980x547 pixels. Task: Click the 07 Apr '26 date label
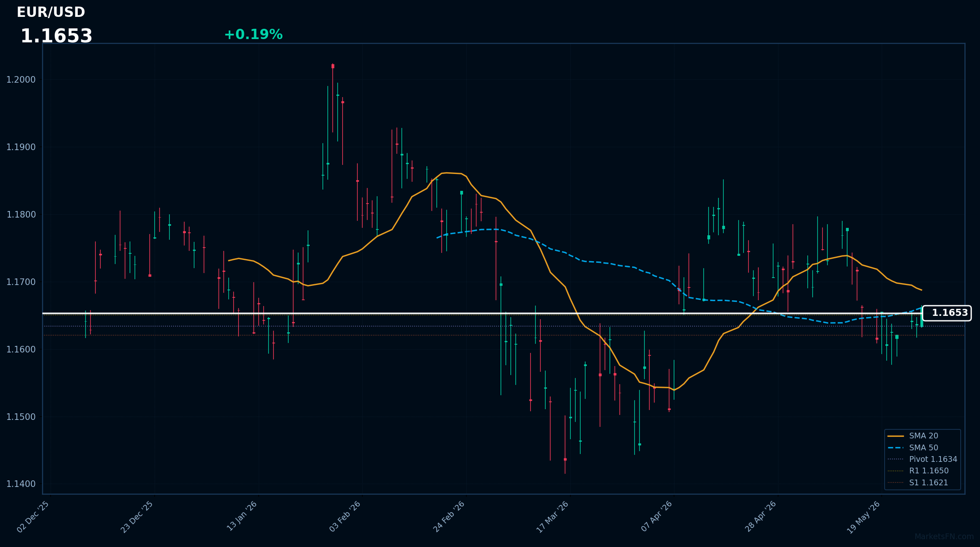click(657, 517)
